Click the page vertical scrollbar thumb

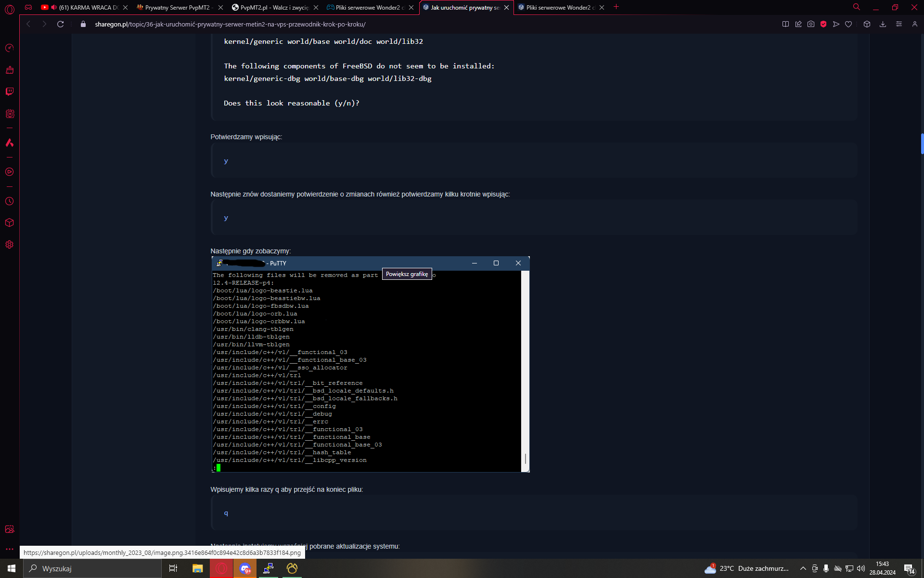(x=922, y=144)
